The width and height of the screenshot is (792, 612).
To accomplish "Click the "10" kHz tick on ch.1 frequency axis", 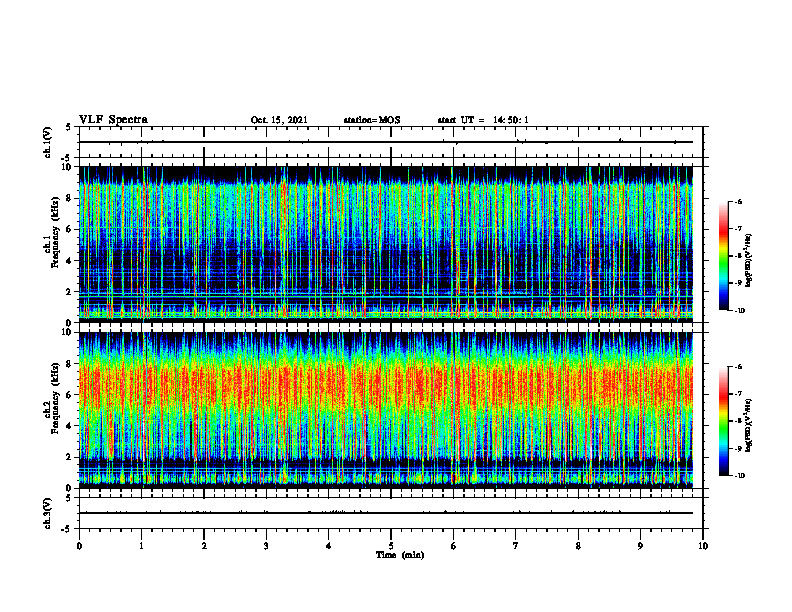I will coord(68,167).
